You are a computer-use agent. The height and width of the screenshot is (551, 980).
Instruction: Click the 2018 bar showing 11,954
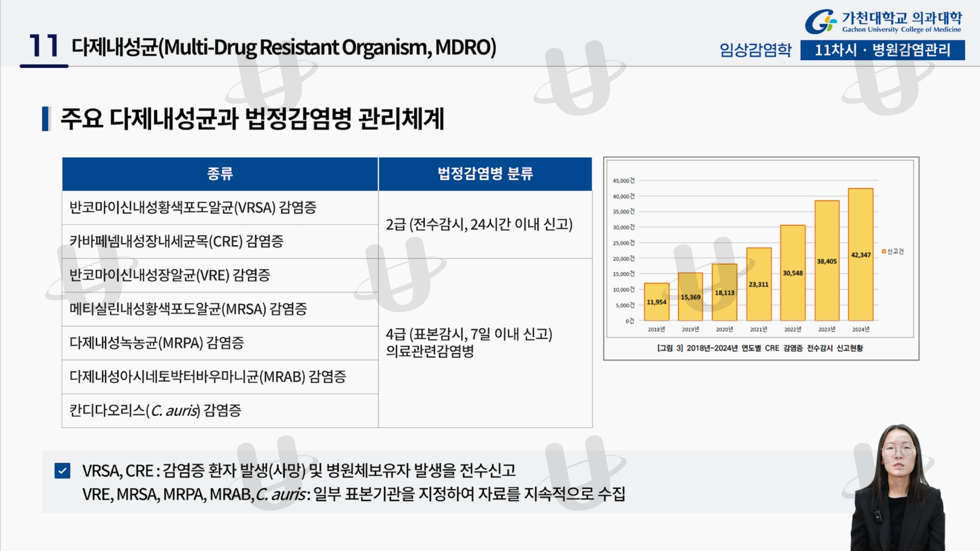[657, 302]
